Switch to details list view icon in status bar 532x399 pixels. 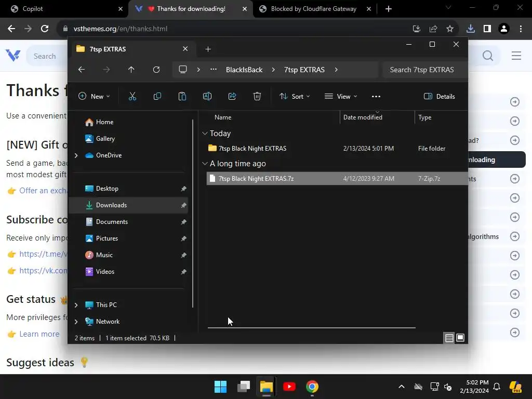click(449, 338)
